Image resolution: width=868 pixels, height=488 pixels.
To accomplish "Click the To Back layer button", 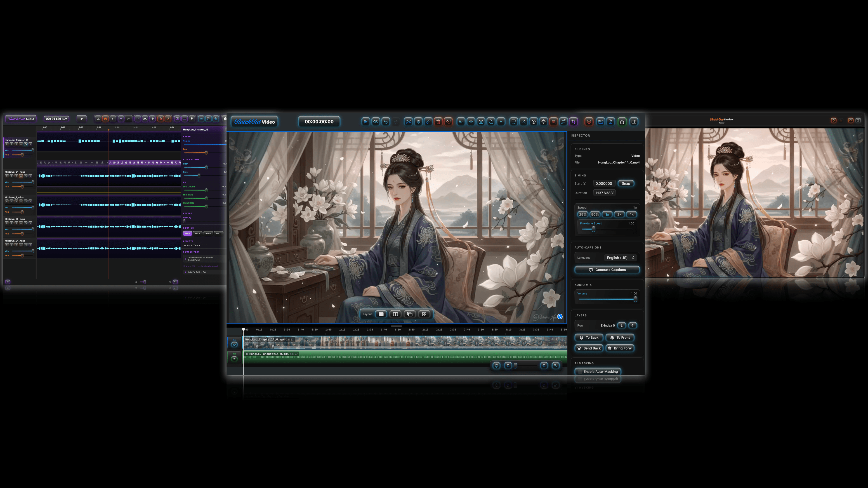I will 589,338.
